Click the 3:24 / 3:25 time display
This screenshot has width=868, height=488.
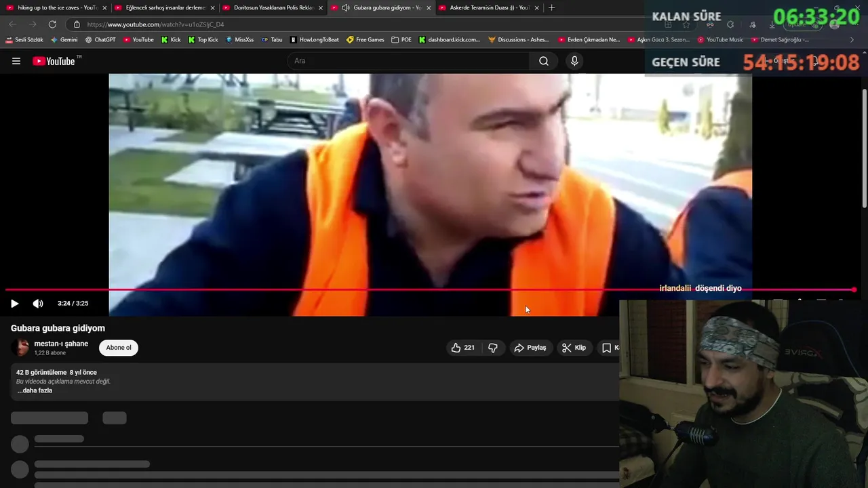click(73, 304)
